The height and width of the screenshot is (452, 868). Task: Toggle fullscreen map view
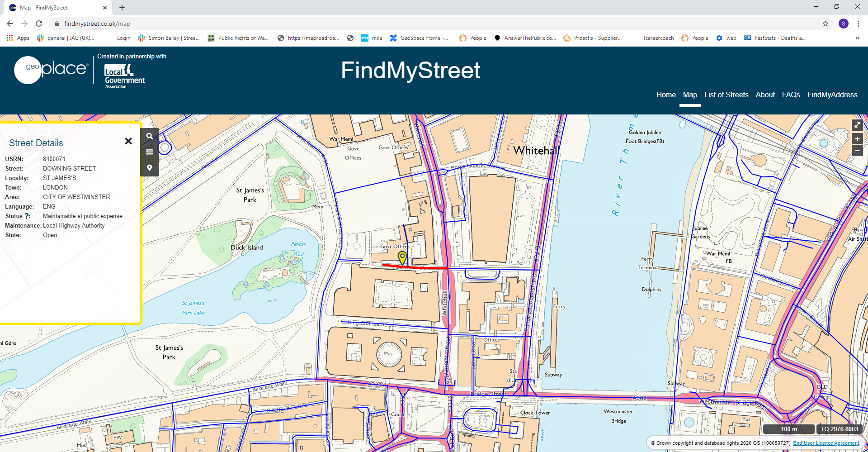point(857,125)
